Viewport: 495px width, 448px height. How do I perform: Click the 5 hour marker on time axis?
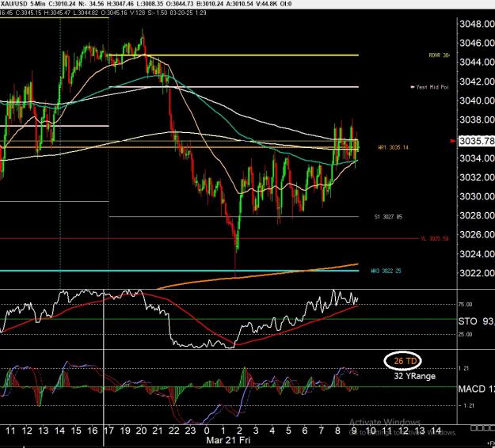tap(288, 431)
